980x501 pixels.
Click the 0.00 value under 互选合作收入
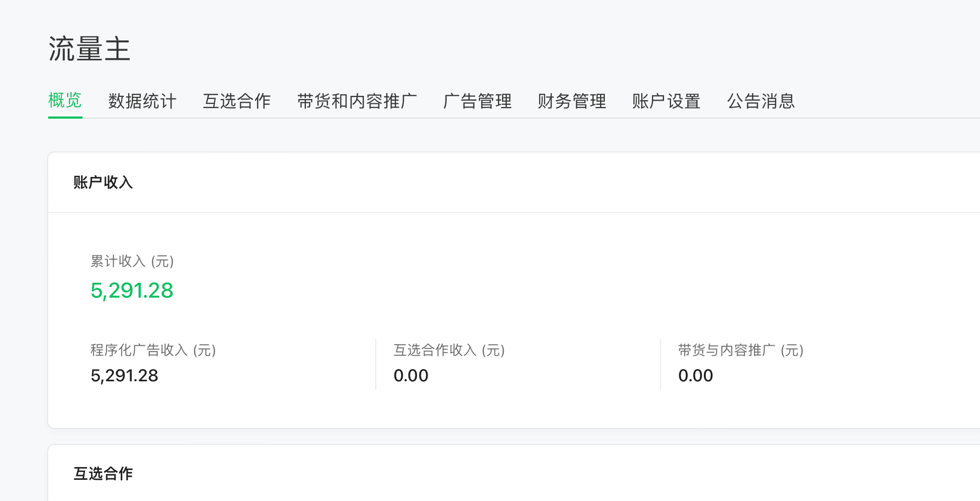(411, 375)
